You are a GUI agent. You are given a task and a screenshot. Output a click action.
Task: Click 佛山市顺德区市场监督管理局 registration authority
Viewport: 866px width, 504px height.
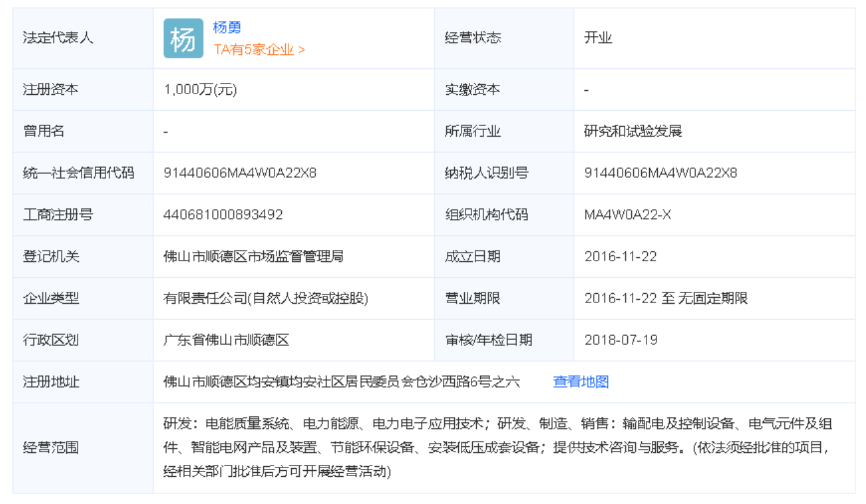(253, 257)
